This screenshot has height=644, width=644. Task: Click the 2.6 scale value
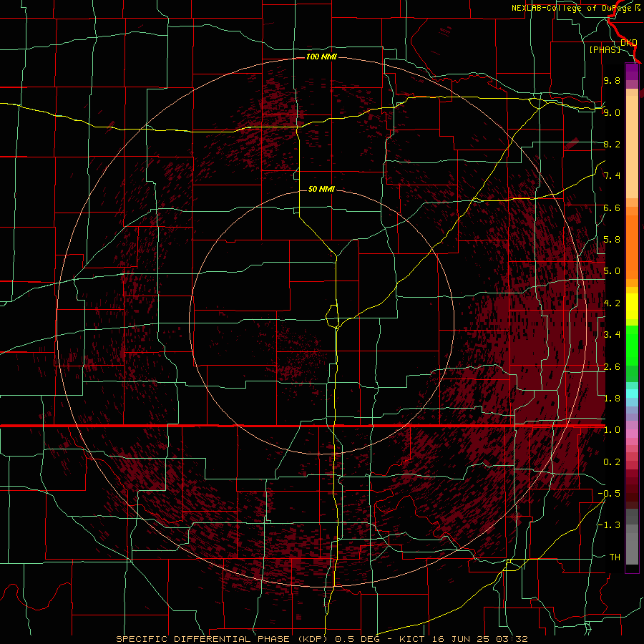612,367
